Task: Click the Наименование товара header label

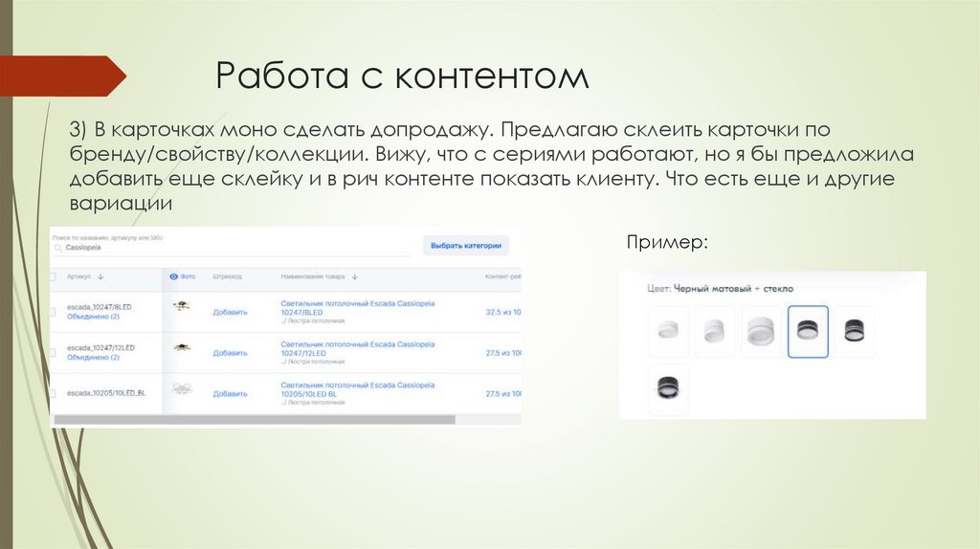Action: click(x=313, y=276)
